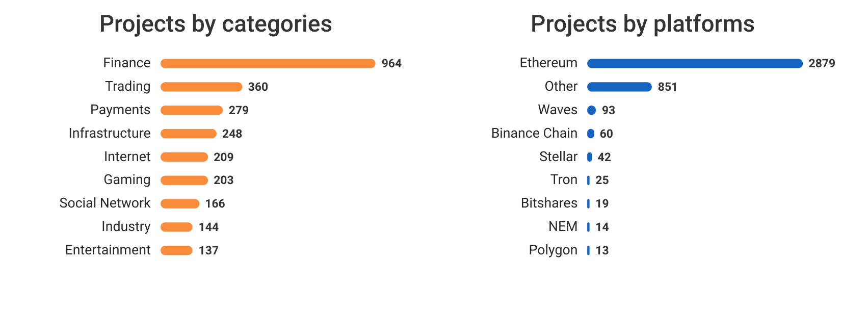The image size is (868, 311).
Task: Select the Industry category bar
Action: coord(176,227)
